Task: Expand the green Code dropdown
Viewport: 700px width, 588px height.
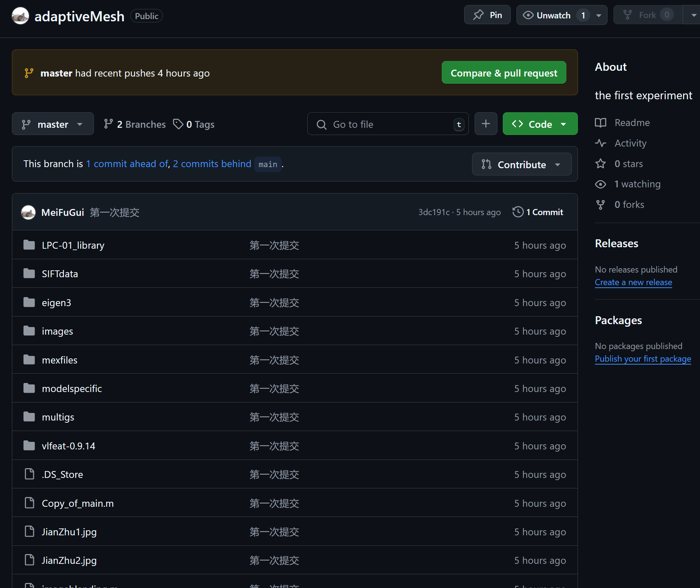Action: 540,124
